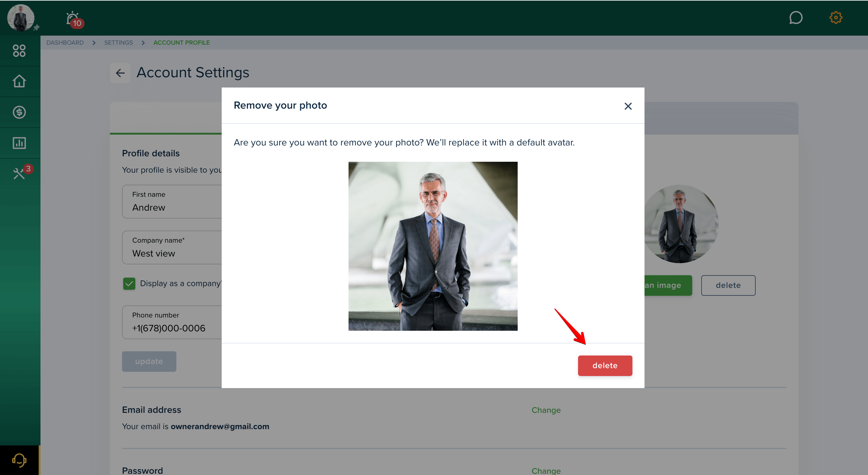Toggle the Display as a company checkbox
The image size is (868, 475).
coord(129,283)
